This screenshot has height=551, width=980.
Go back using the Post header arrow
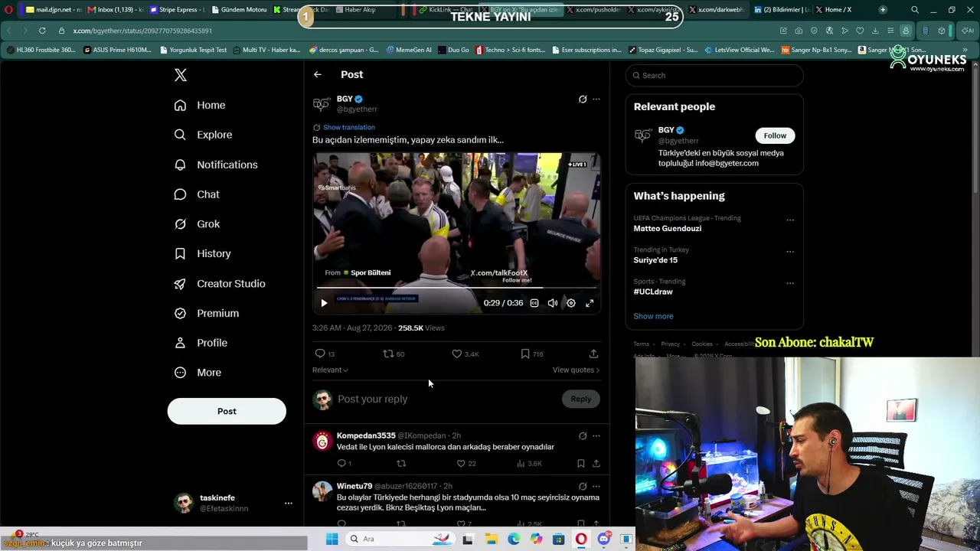(318, 74)
